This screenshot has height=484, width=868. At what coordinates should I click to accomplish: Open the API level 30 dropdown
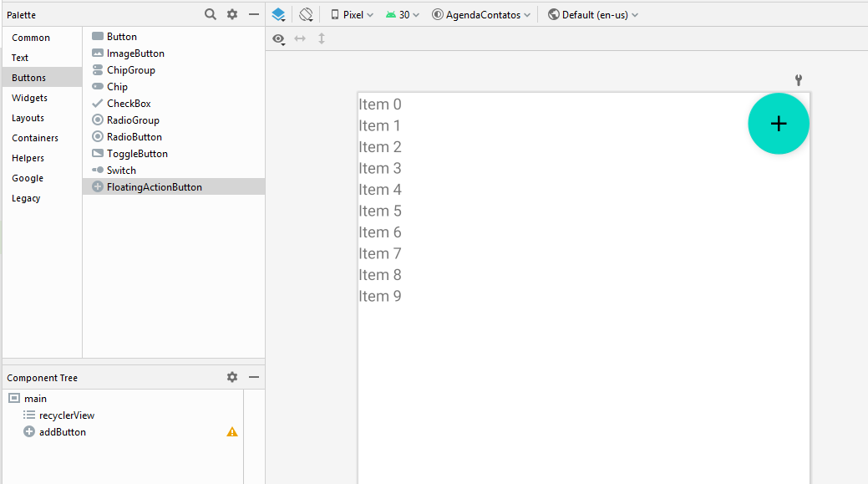pyautogui.click(x=402, y=15)
